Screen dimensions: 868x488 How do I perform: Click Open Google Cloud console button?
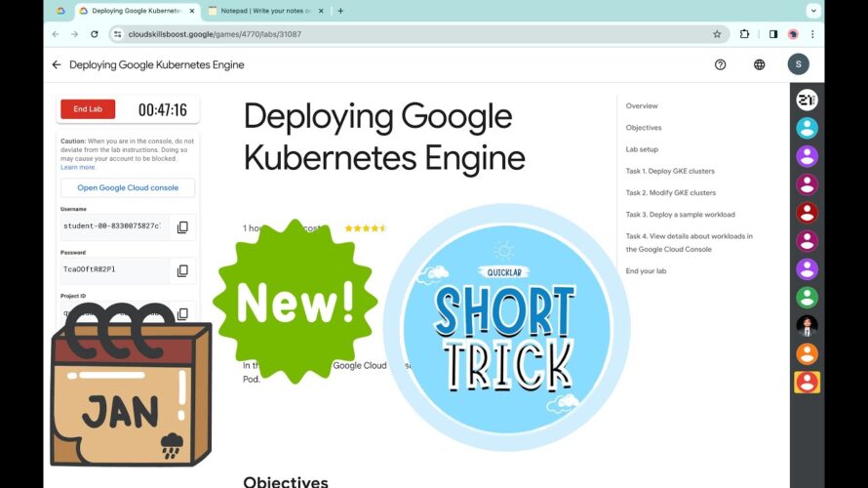tap(128, 187)
